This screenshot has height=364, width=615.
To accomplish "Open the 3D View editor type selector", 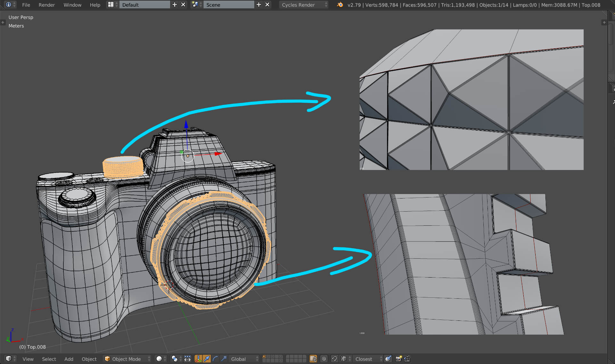I will (10, 359).
